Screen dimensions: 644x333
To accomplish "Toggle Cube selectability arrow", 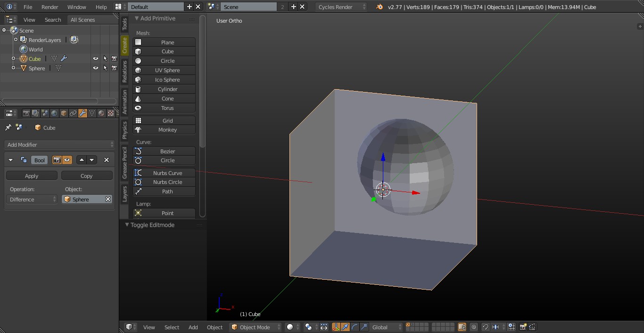I will coord(105,58).
